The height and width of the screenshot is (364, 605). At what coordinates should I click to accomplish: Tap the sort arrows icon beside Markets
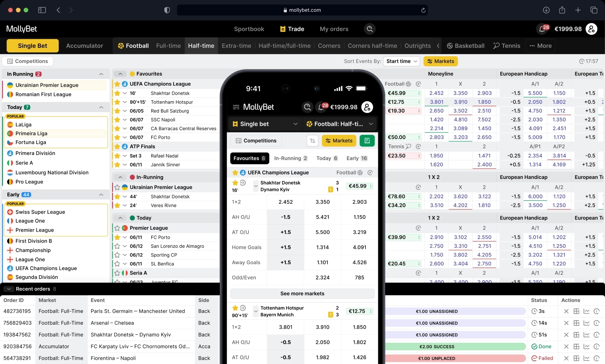[313, 141]
